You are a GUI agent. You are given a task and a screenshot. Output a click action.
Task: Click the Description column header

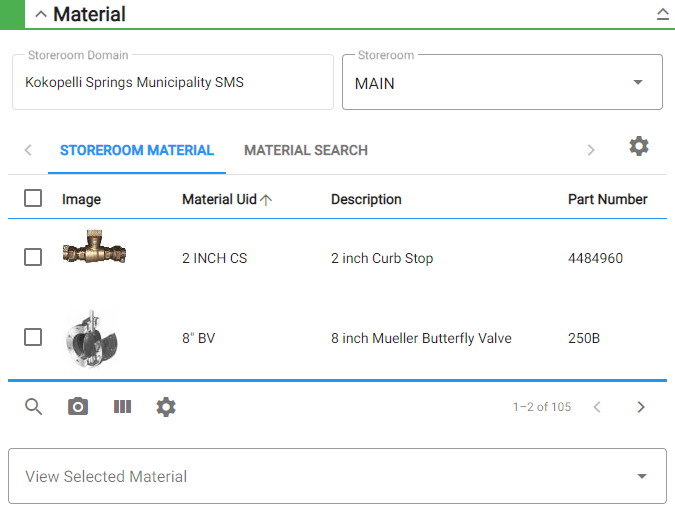(x=366, y=200)
